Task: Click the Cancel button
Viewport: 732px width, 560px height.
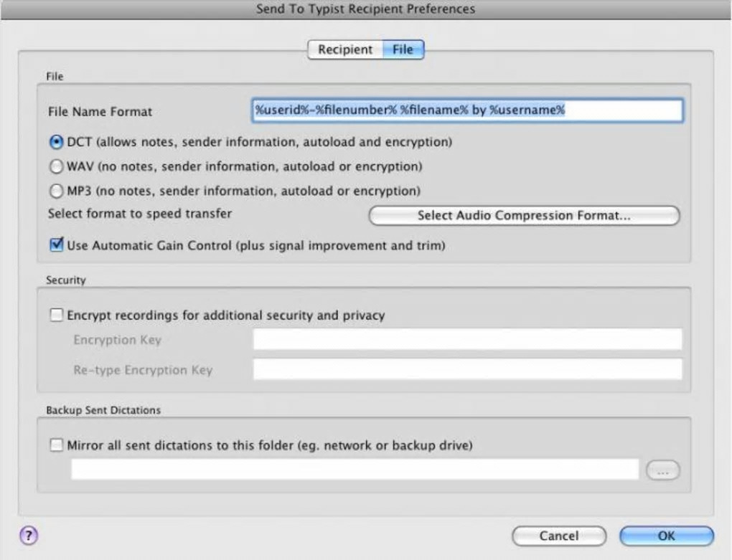Action: point(559,536)
